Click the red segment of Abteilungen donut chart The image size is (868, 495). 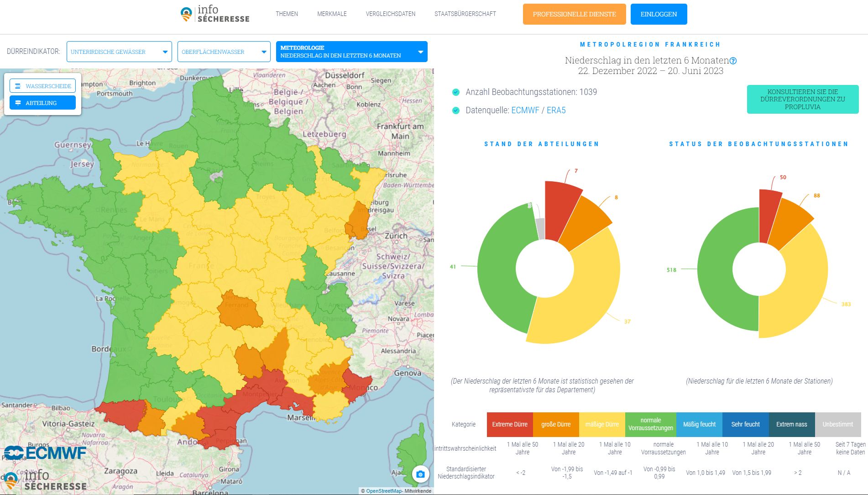pos(561,205)
